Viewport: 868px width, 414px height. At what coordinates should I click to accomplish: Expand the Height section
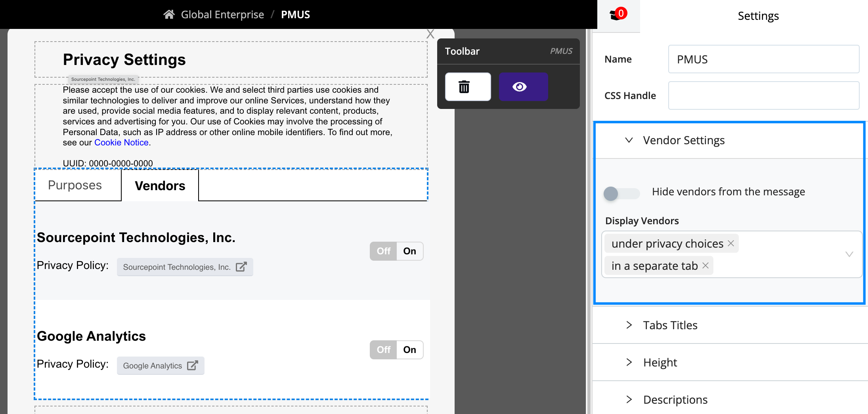click(729, 362)
